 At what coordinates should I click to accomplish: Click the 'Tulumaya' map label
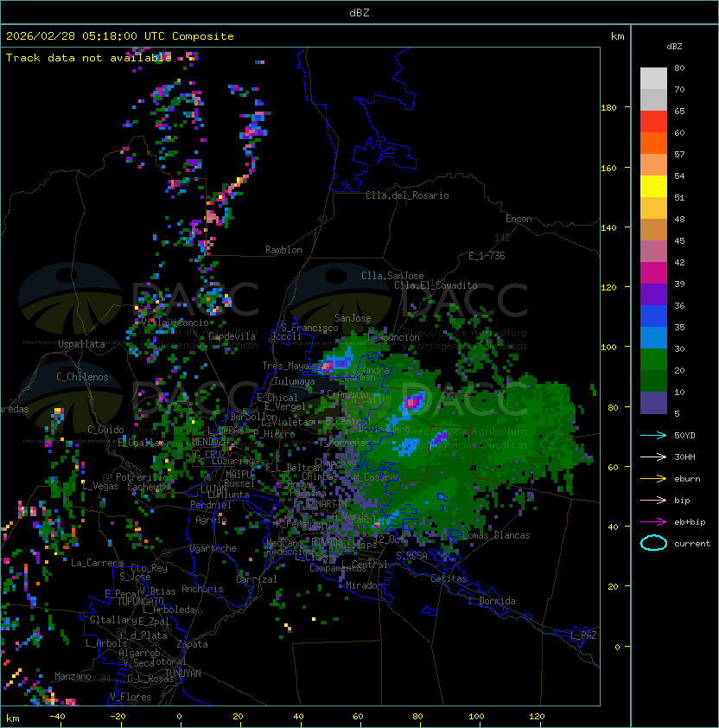[295, 381]
